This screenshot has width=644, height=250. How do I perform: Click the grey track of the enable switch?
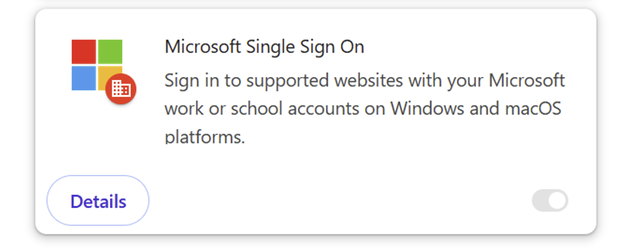pyautogui.click(x=540, y=200)
